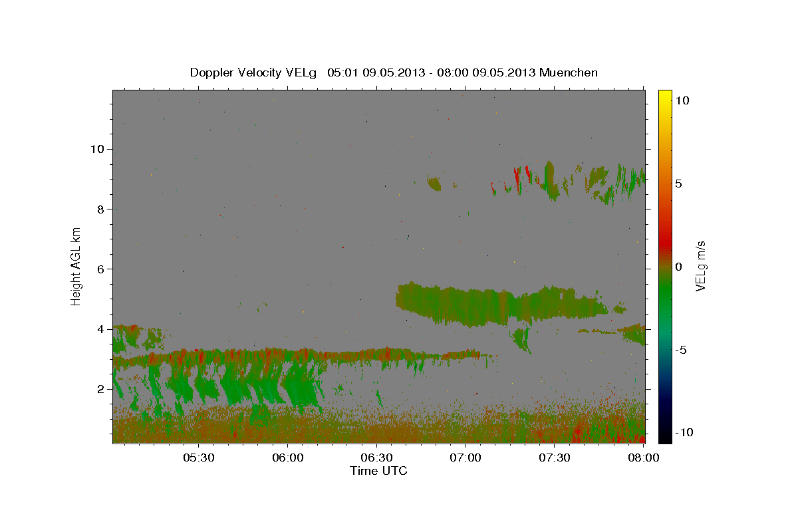The width and height of the screenshot is (798, 532).
Task: Click the 'Height AGL km' axis label
Action: [76, 266]
